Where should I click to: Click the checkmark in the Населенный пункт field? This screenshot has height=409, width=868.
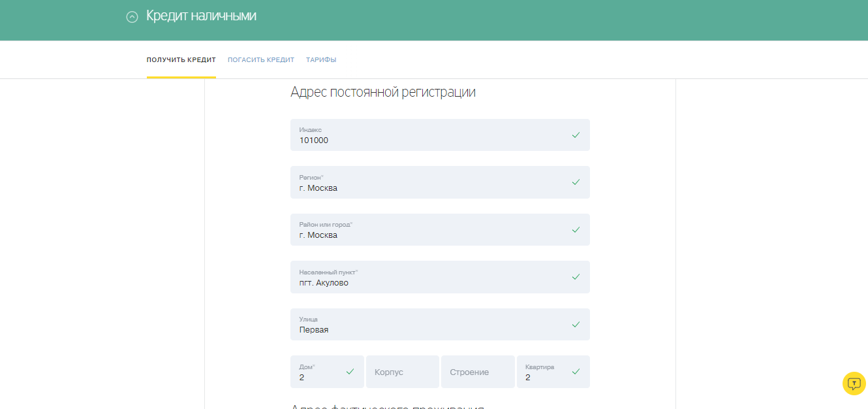click(576, 276)
